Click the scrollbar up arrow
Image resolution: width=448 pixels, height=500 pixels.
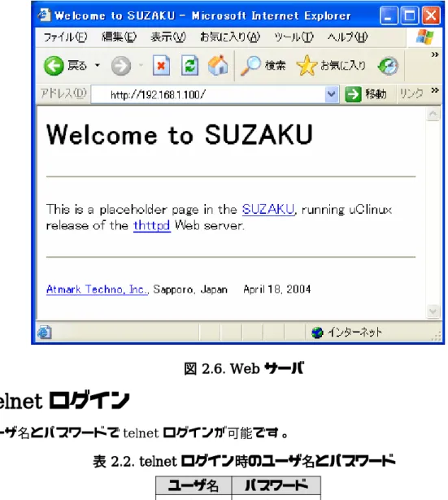click(433, 114)
